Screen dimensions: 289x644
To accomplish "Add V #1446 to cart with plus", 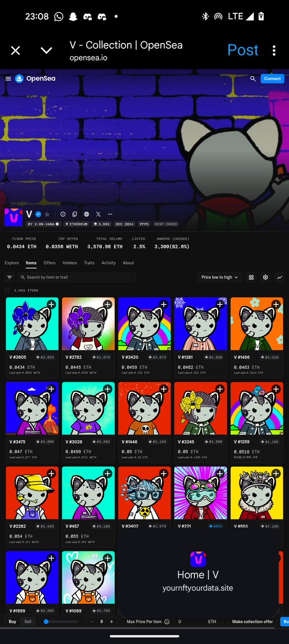I will pos(164,389).
